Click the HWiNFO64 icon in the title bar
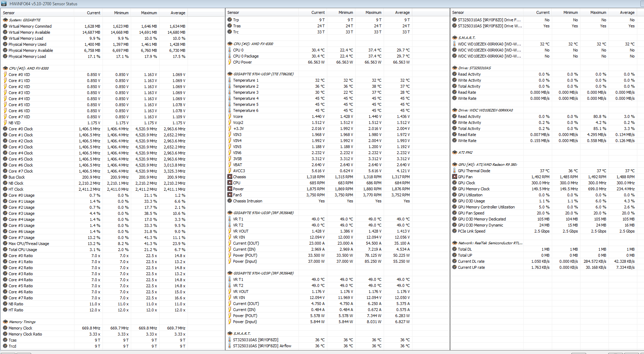Viewport: 644px width, 354px height. [4, 4]
